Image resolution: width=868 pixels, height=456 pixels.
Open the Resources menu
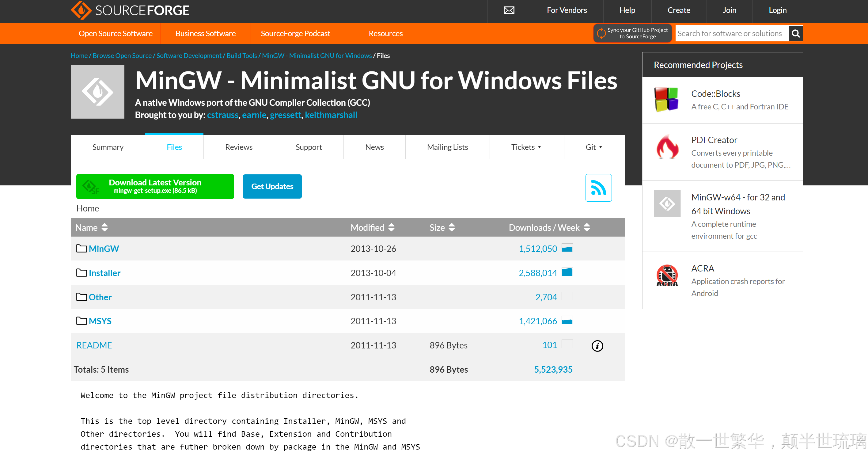[x=385, y=33]
